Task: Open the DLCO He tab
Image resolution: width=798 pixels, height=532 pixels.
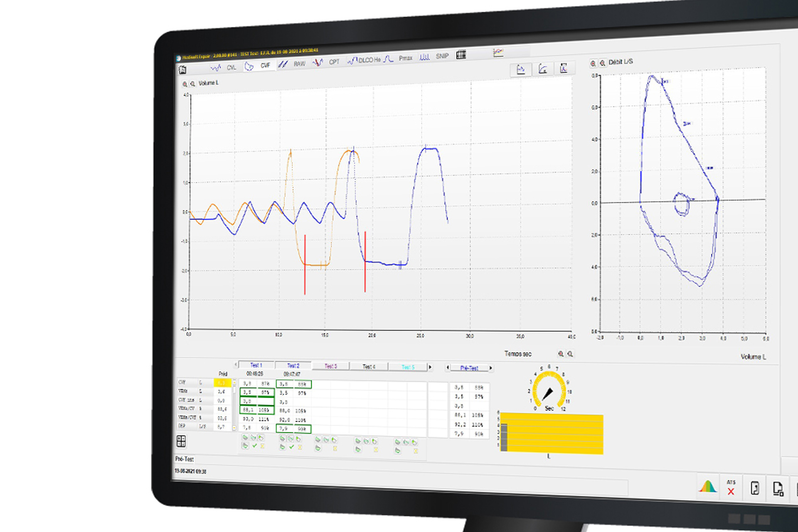Action: 369,60
